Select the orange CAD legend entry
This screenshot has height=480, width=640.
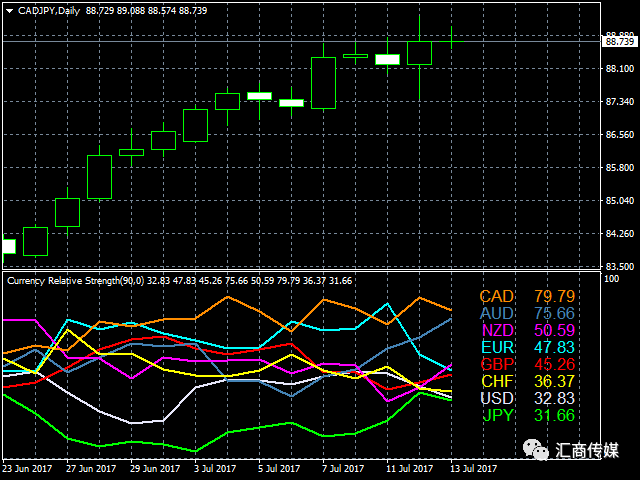496,296
